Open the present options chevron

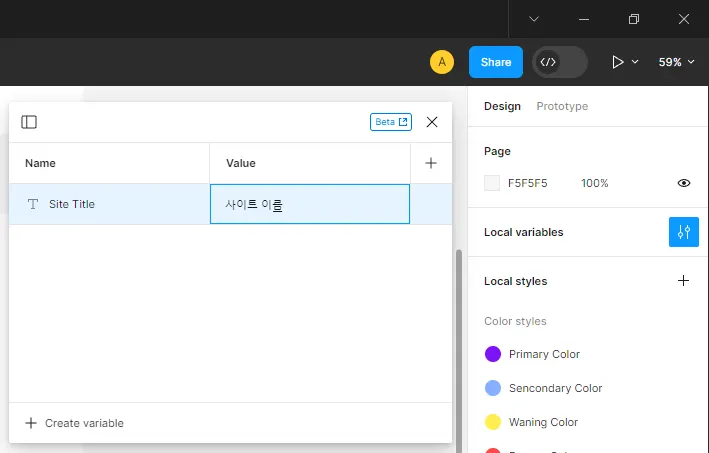(x=635, y=62)
